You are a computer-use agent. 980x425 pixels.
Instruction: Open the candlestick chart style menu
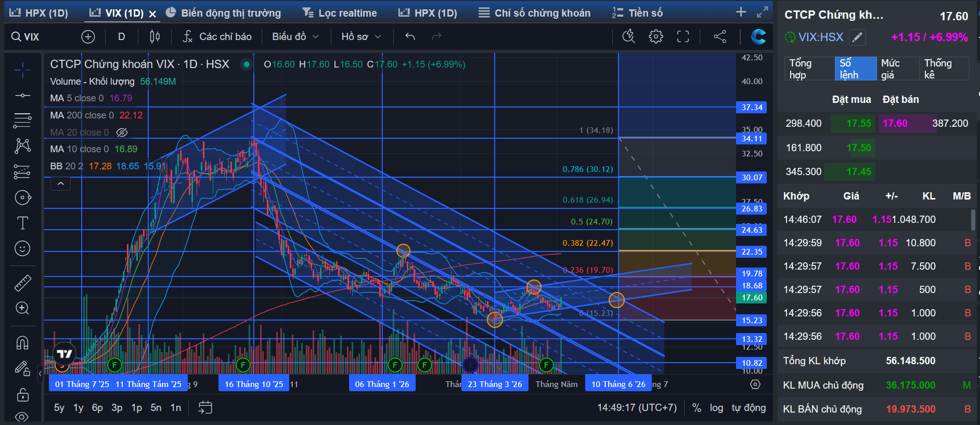[154, 36]
